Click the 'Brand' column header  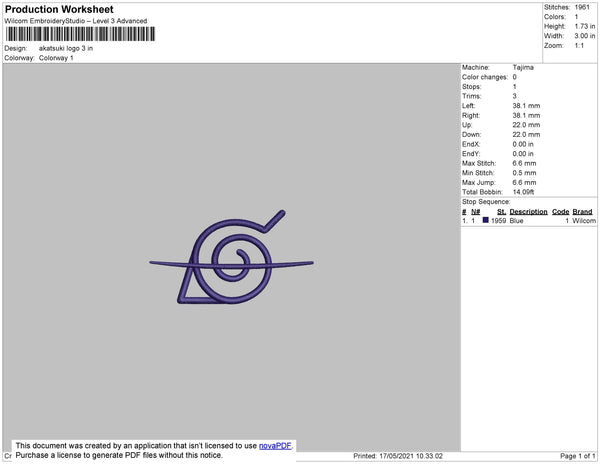point(582,212)
